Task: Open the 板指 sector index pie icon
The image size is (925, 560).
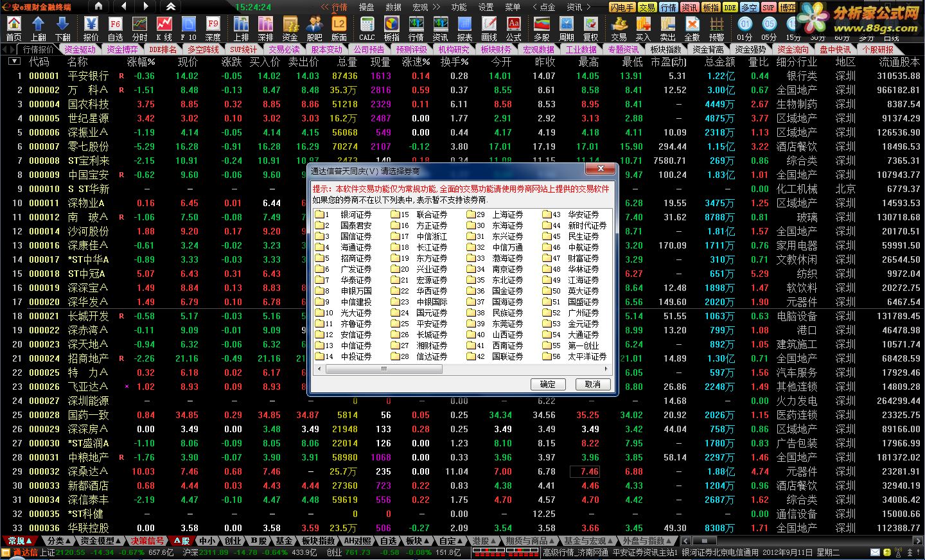Action: click(x=391, y=29)
